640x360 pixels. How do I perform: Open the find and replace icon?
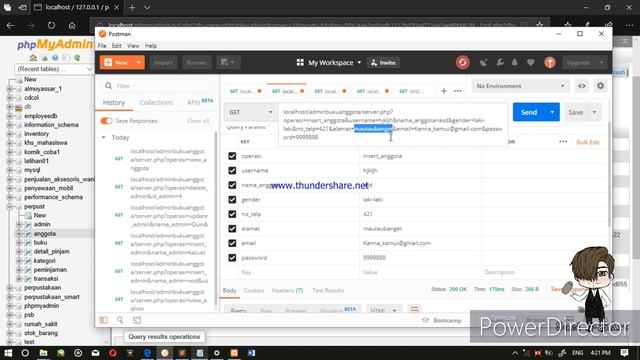coord(120,320)
